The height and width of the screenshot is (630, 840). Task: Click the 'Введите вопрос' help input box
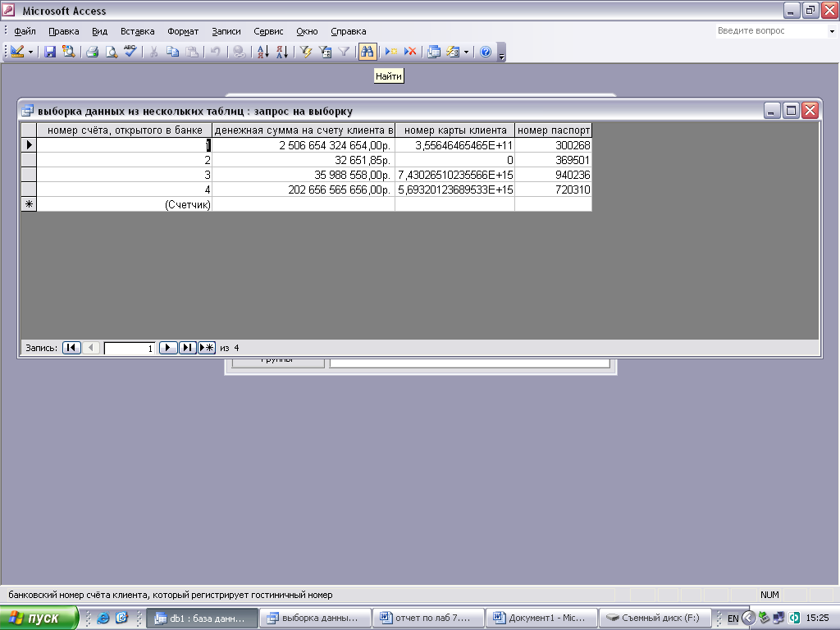pyautogui.click(x=771, y=31)
